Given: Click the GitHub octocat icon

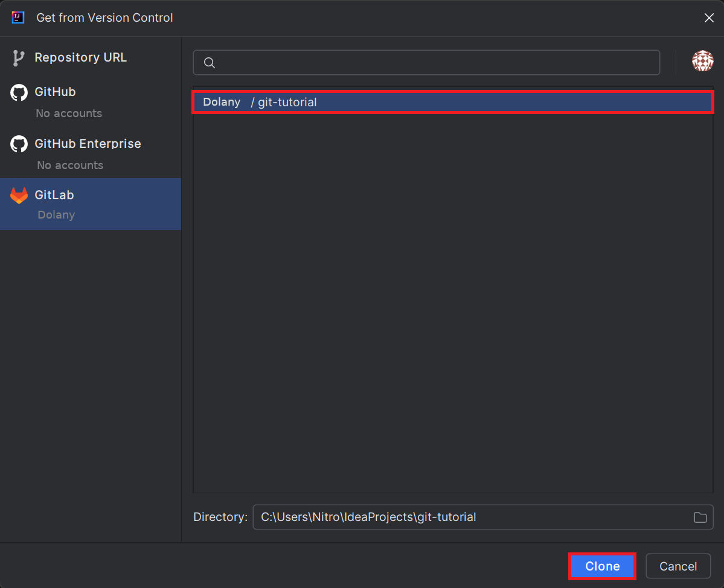Looking at the screenshot, I should pos(19,92).
